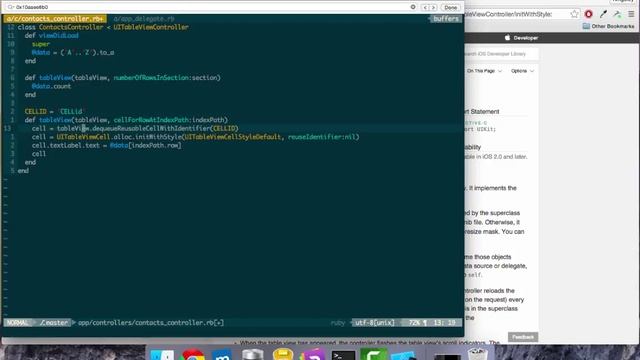This screenshot has width=640, height=360.
Task: Click NORMAL mode indicator in status line
Action: pyautogui.click(x=18, y=322)
